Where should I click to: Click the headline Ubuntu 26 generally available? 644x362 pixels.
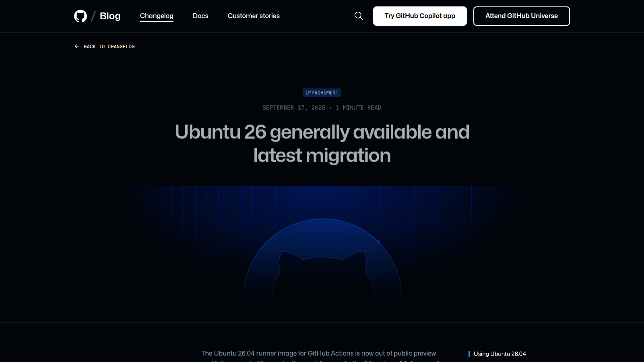(322, 144)
